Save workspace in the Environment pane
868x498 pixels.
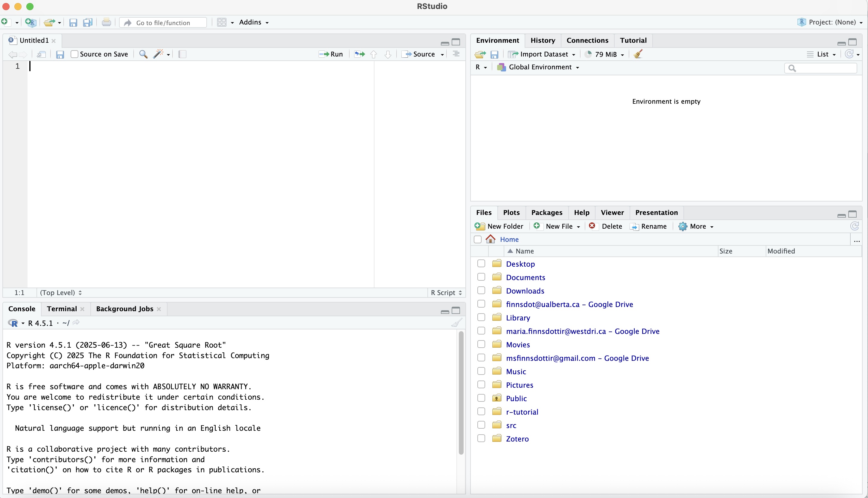[x=494, y=54]
